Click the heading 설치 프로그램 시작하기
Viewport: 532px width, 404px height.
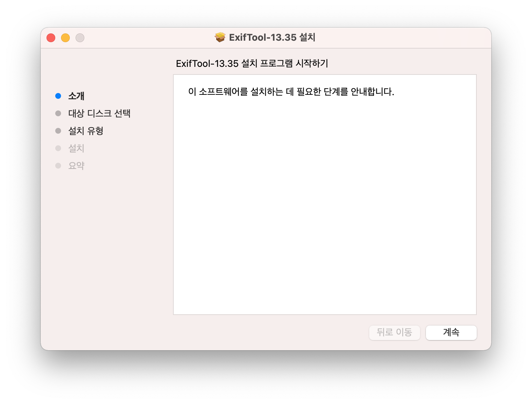(252, 64)
